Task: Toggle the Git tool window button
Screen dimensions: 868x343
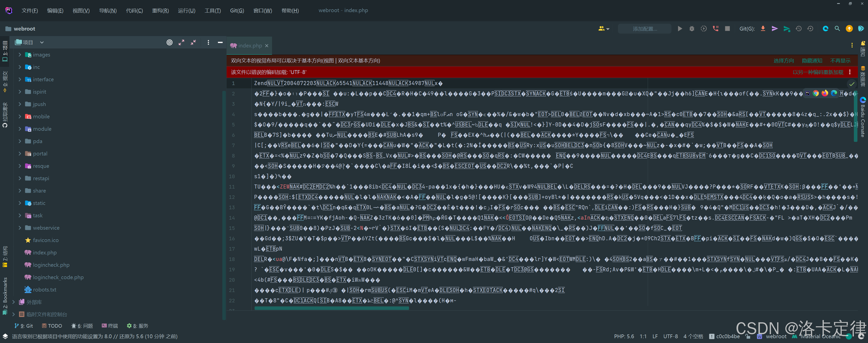Action: [24, 326]
